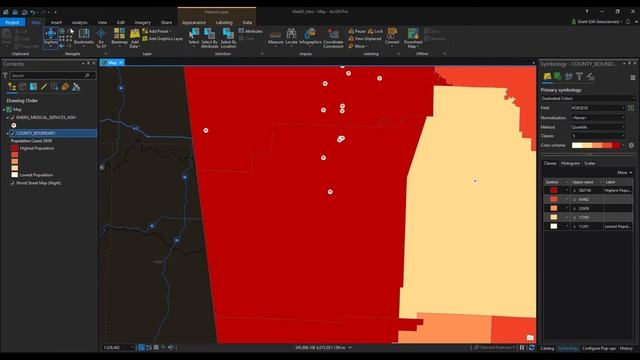Screen dimensions: 640x360
Task: Open Select By Attributes
Action: tap(209, 38)
